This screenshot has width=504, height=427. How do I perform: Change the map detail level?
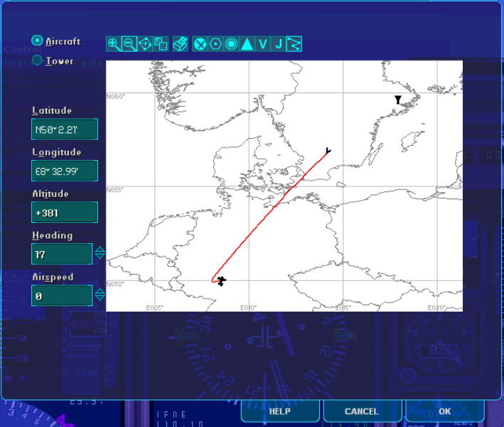click(x=161, y=44)
